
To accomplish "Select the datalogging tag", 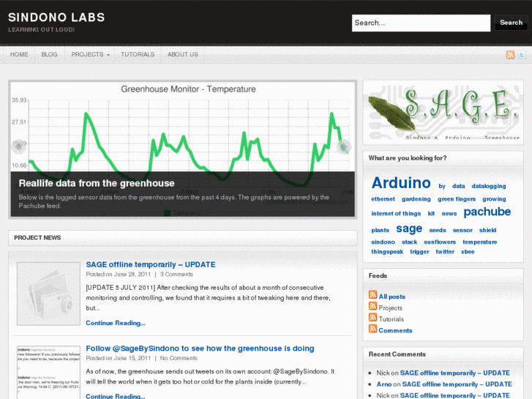I will click(x=489, y=186).
